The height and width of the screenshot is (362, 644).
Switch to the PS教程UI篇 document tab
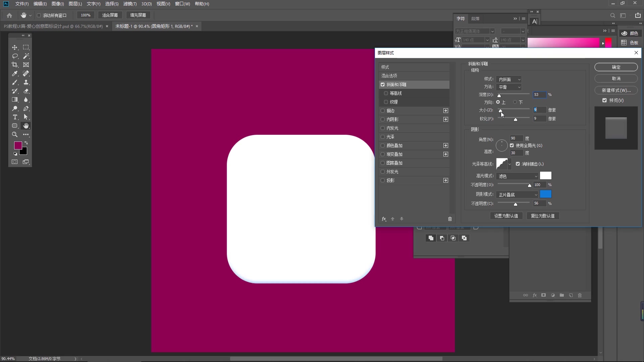(53, 26)
